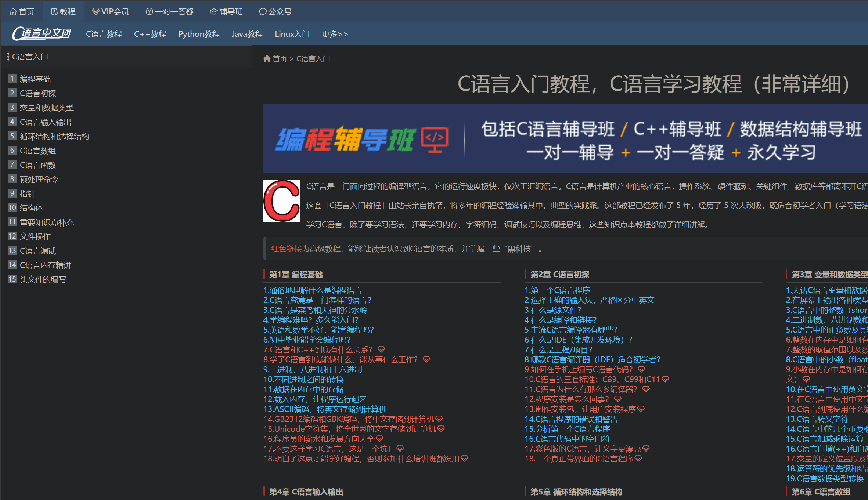The height and width of the screenshot is (500, 868).
Task: Click the 一对一答疑 question mark icon
Action: (149, 11)
